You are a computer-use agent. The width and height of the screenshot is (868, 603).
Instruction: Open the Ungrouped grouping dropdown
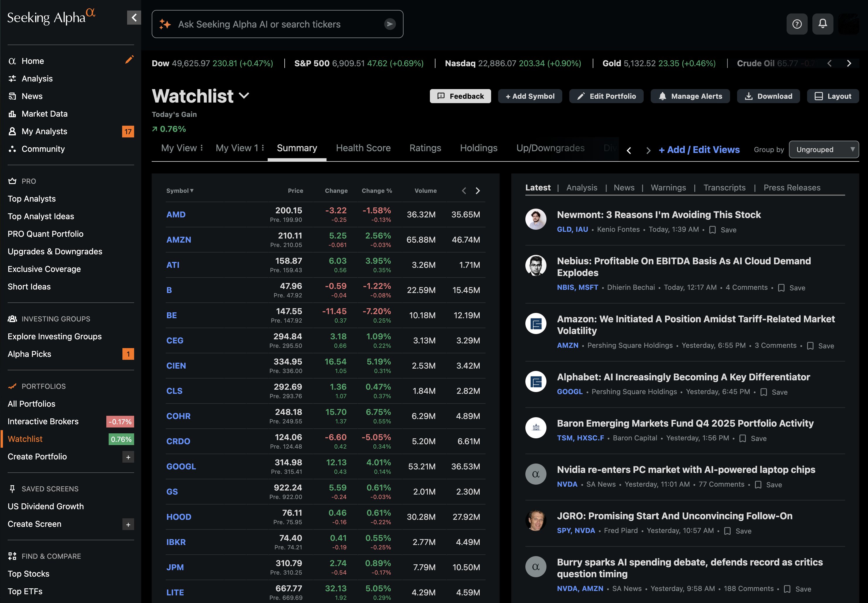pyautogui.click(x=824, y=149)
